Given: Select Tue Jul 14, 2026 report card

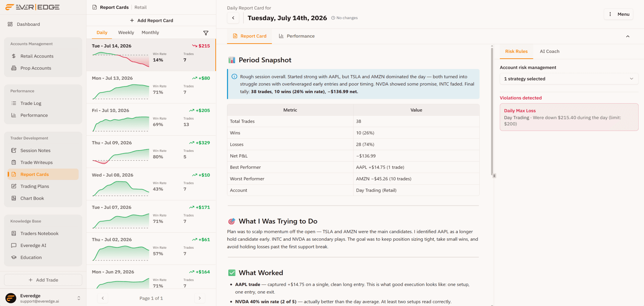Looking at the screenshot, I should click(151, 55).
